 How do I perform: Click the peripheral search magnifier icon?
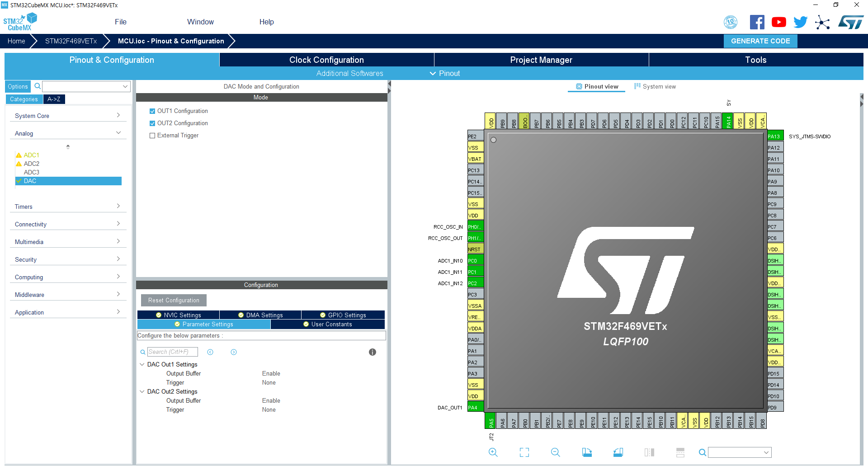(38, 86)
